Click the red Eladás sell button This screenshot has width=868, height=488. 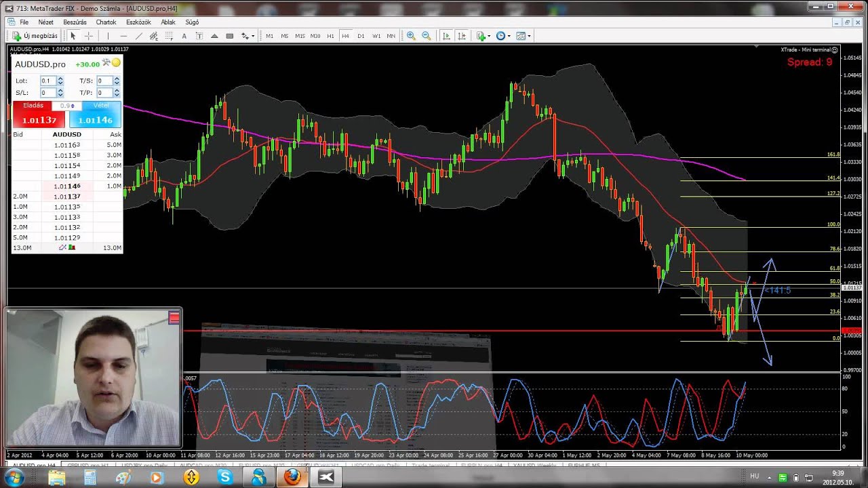[x=39, y=115]
